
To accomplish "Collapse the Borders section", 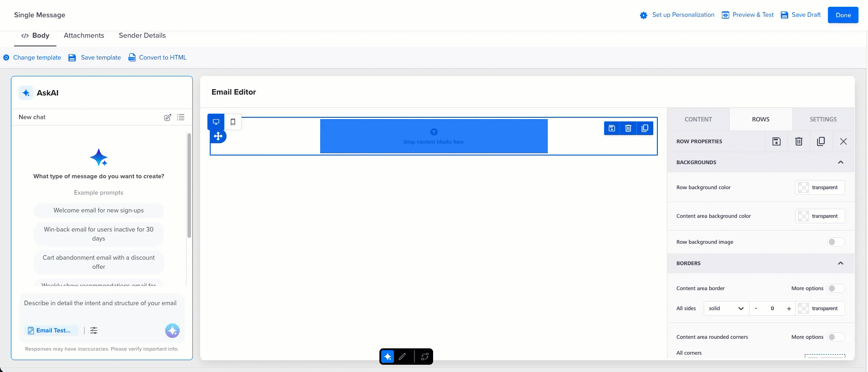I will [x=841, y=263].
